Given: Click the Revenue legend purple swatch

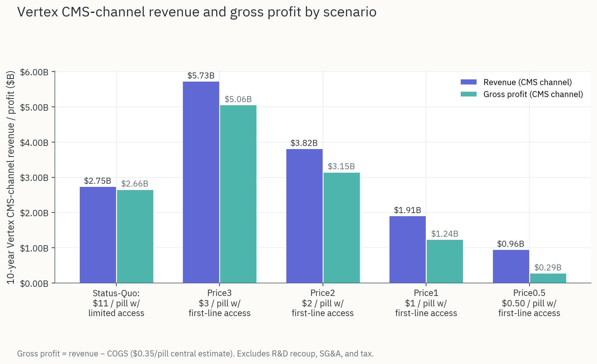Looking at the screenshot, I should coord(468,82).
